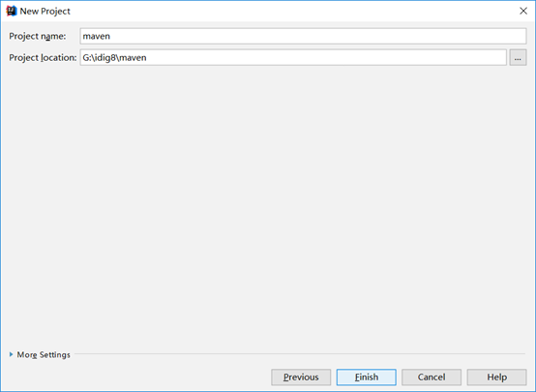536x392 pixels.
Task: Open Help for the New Project dialog
Action: [496, 377]
